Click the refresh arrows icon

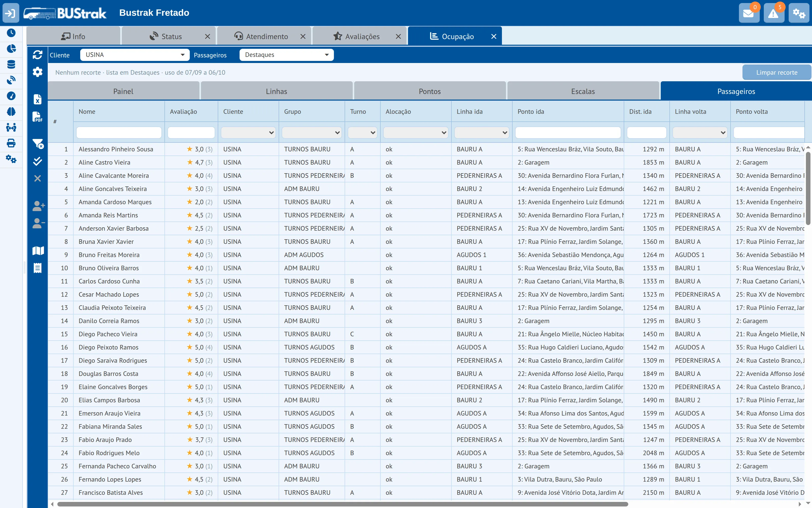click(38, 55)
